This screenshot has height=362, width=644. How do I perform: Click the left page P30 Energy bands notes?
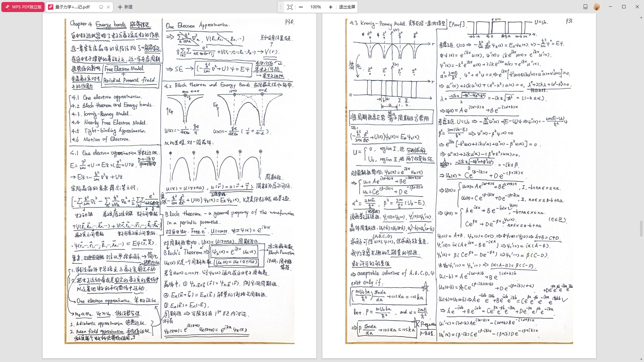[x=179, y=181]
